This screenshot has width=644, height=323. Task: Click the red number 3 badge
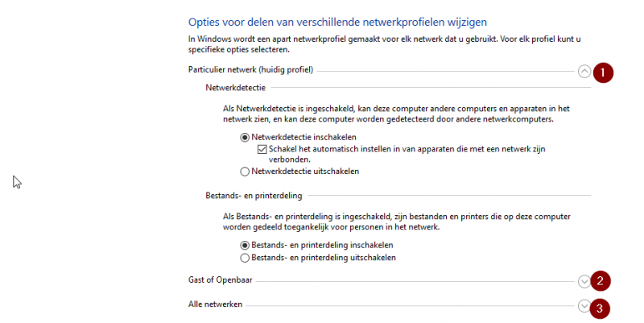click(601, 307)
